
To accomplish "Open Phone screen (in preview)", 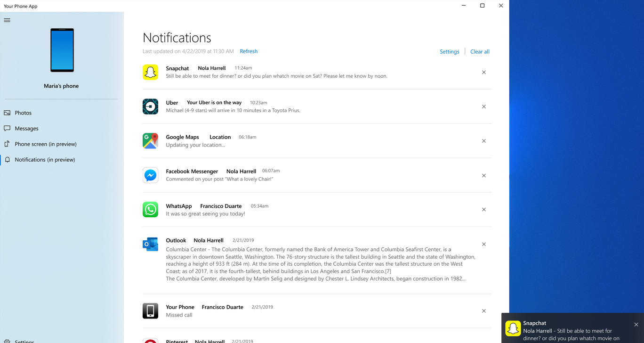I will 45,144.
